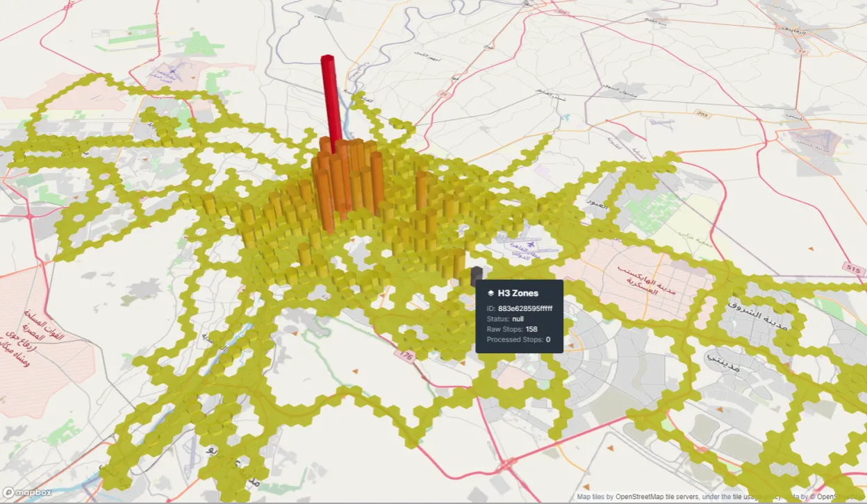Open the tile usage policy link in the attribution
867x504 pixels.
click(761, 496)
